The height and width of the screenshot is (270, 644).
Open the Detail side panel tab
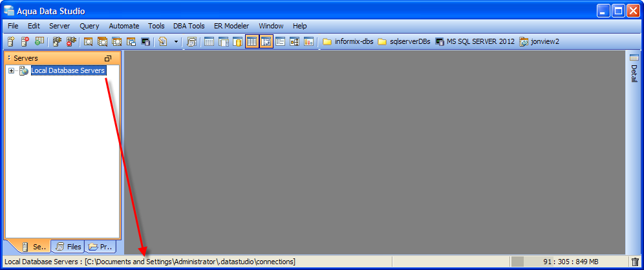click(634, 68)
